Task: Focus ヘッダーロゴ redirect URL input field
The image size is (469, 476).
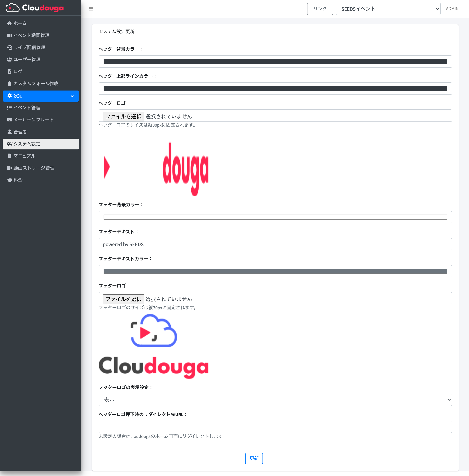Action: (x=275, y=427)
